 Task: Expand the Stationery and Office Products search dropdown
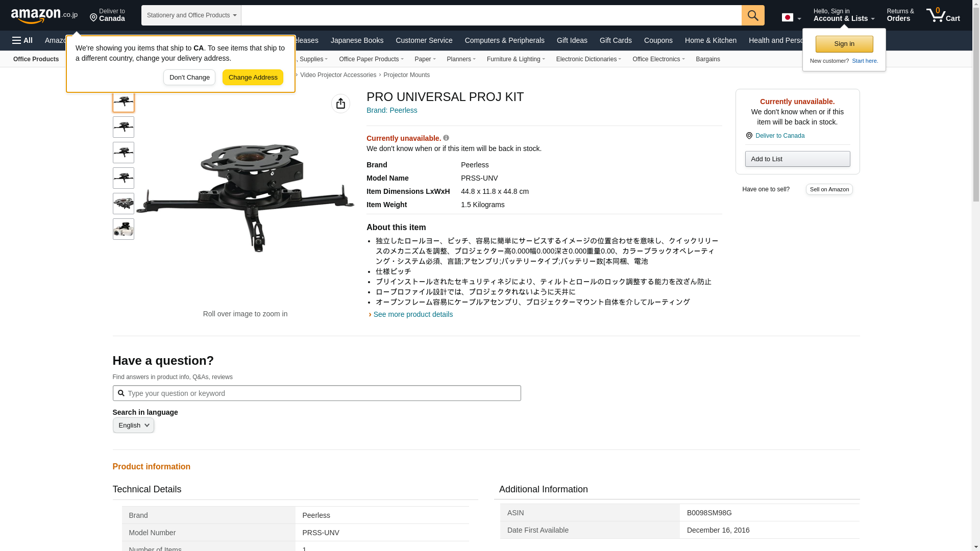point(191,15)
